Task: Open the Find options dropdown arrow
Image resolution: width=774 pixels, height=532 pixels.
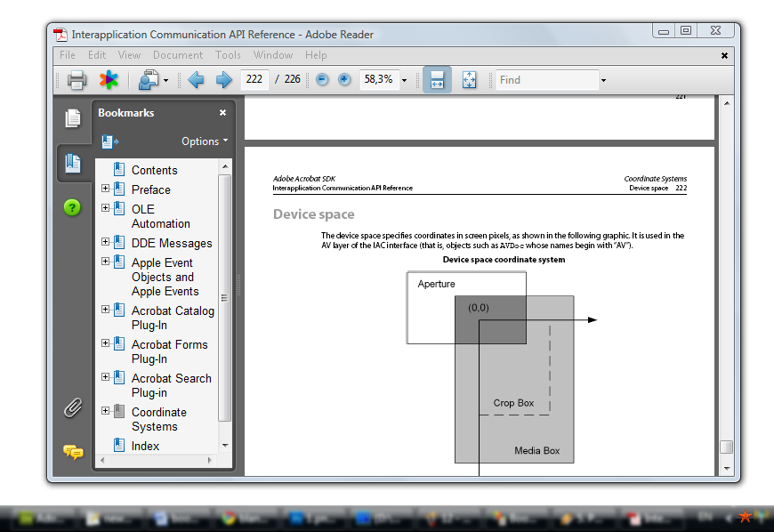Action: tap(603, 80)
